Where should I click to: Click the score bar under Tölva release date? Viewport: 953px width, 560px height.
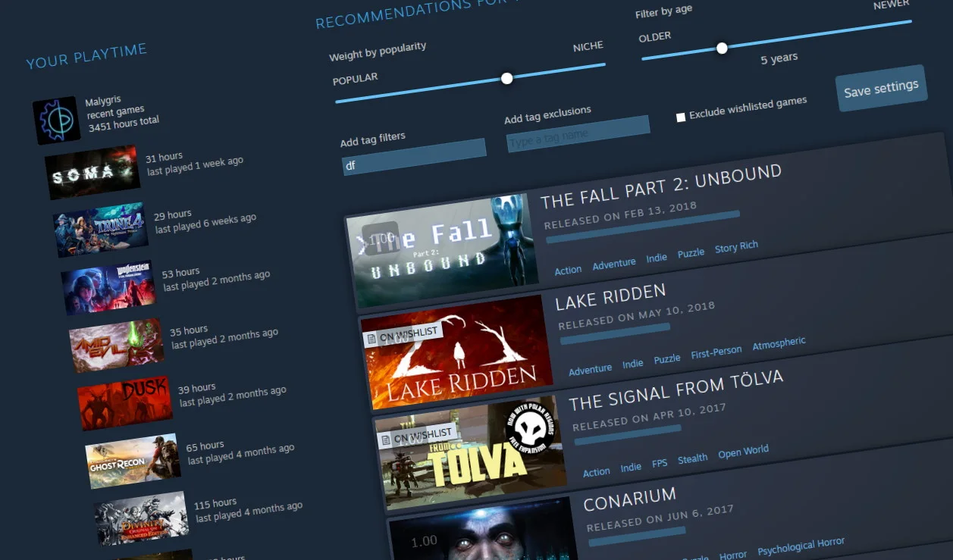(628, 435)
